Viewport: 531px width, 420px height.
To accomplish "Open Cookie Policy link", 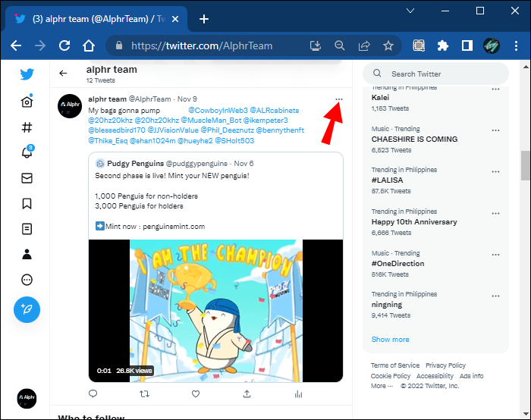I will click(x=391, y=376).
